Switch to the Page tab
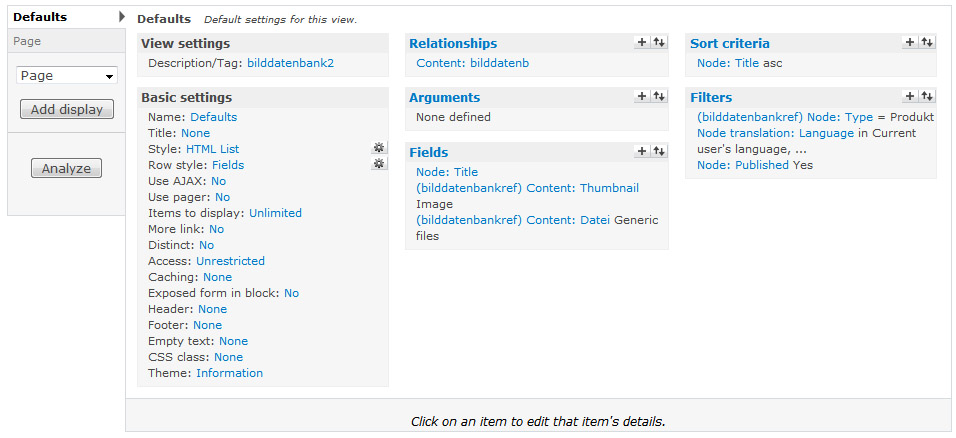Image resolution: width=956 pixels, height=438 pixels. 30,41
